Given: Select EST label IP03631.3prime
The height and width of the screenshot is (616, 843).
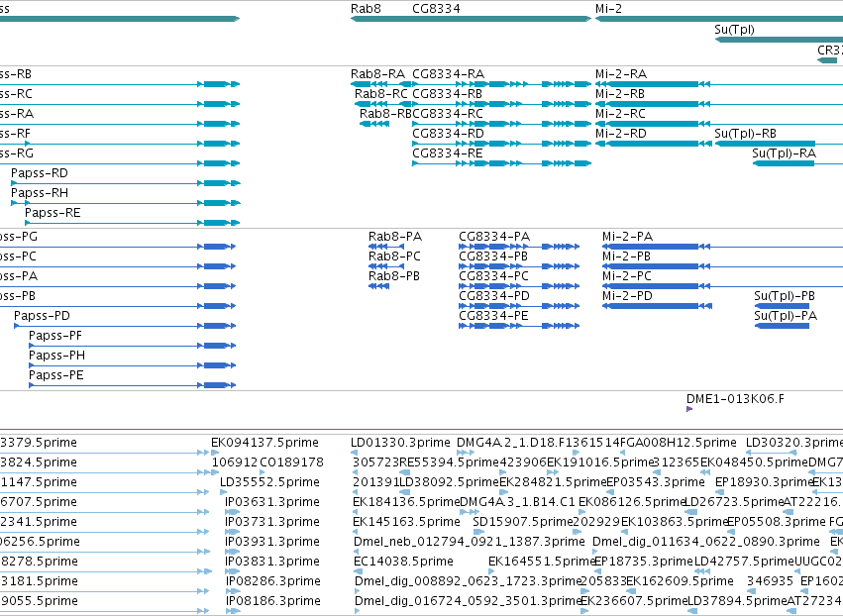Looking at the screenshot, I should [272, 502].
